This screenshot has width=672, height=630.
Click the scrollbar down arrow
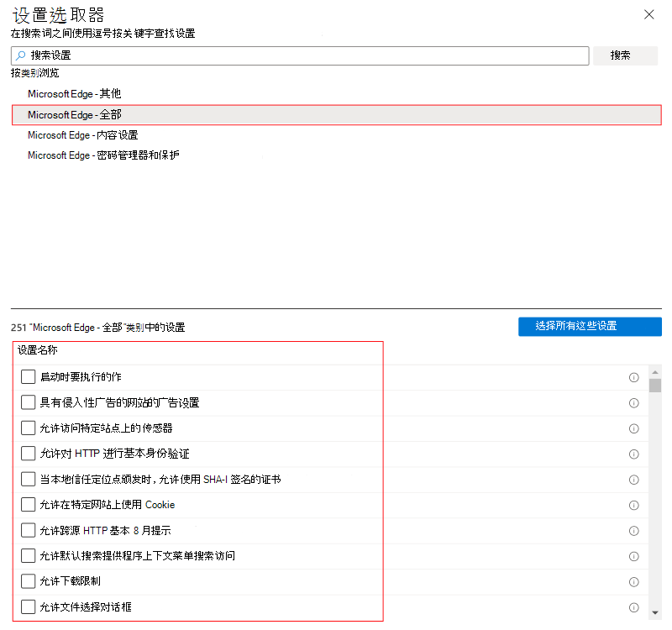tap(654, 613)
